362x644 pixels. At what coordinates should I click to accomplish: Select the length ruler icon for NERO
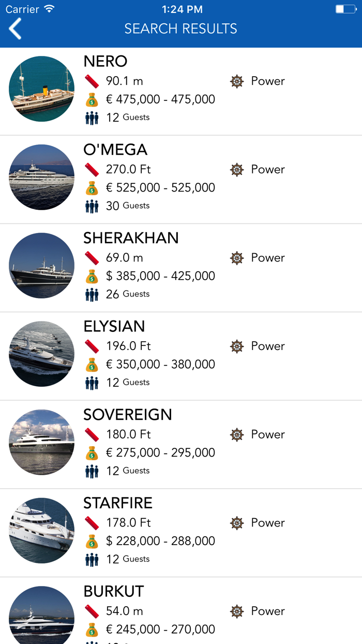click(92, 81)
